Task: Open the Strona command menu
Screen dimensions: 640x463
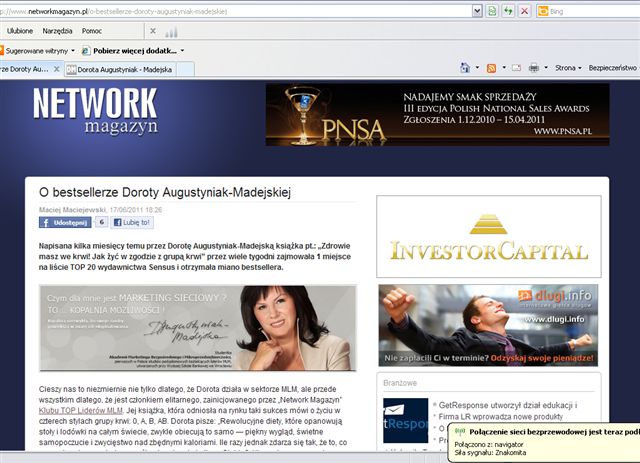Action: 568,68
